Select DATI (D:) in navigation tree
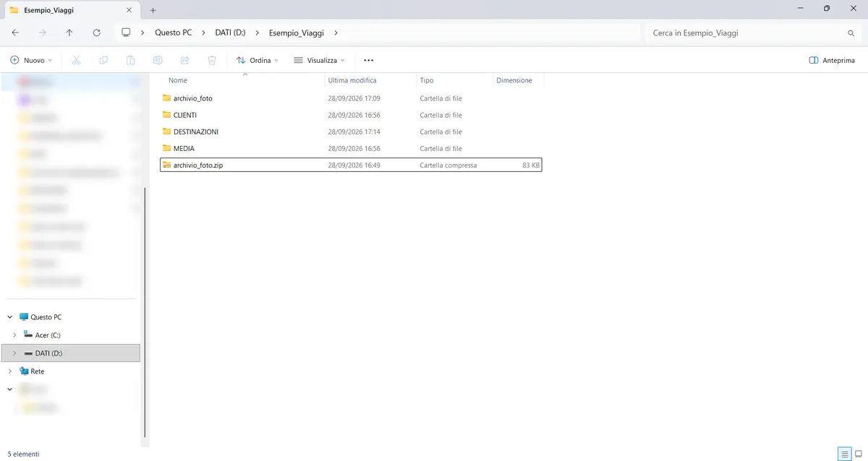This screenshot has width=868, height=461. point(48,353)
